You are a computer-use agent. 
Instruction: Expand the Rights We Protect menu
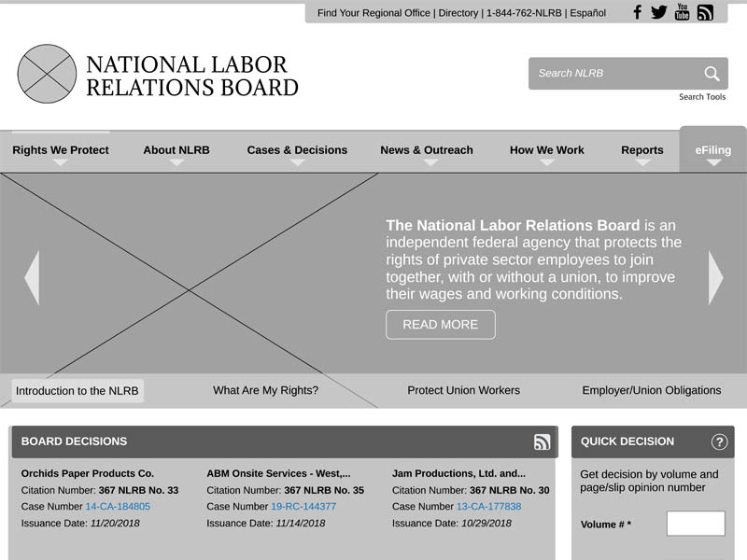61,150
